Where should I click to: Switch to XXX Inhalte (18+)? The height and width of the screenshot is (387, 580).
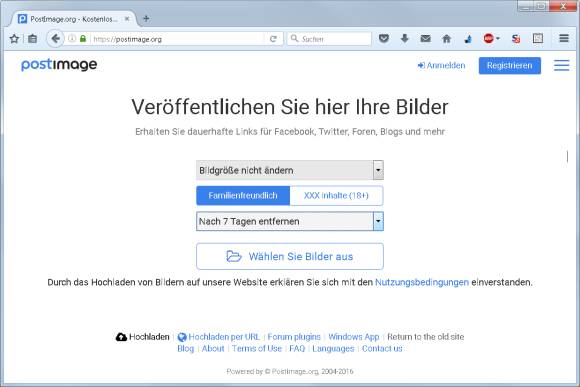336,195
